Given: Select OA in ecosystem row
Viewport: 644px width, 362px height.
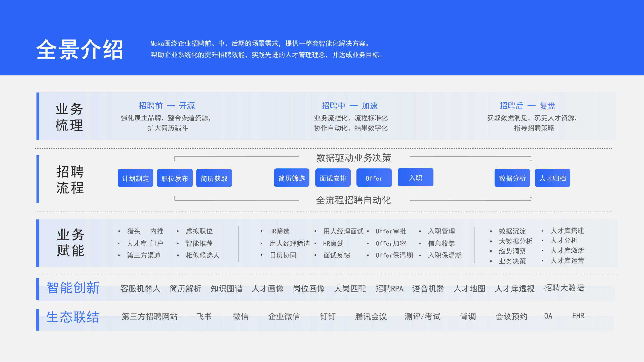Looking at the screenshot, I should 548,316.
